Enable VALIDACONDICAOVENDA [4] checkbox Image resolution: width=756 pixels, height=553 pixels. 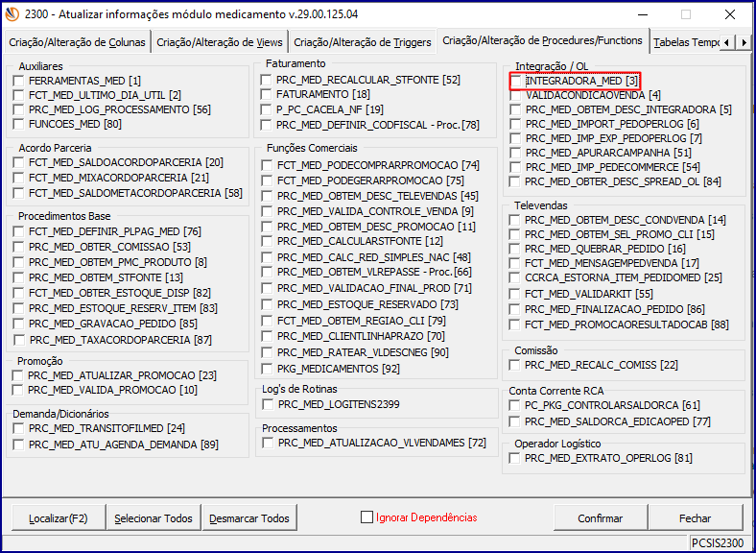tap(516, 96)
